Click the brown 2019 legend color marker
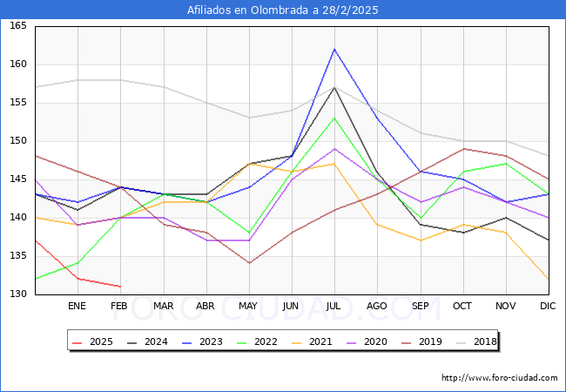 point(406,342)
